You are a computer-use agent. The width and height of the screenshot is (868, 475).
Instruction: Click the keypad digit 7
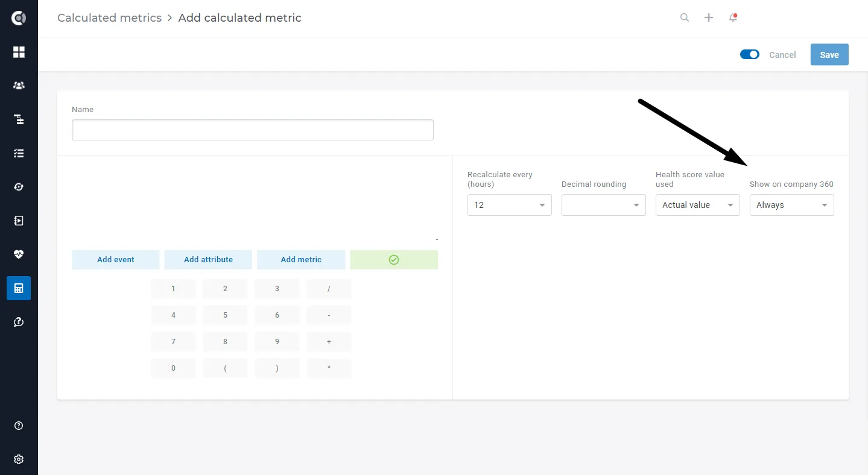[173, 342]
